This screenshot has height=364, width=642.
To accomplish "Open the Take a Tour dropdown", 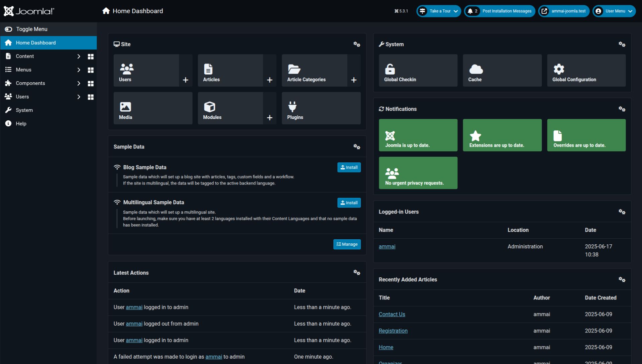I will pyautogui.click(x=439, y=11).
